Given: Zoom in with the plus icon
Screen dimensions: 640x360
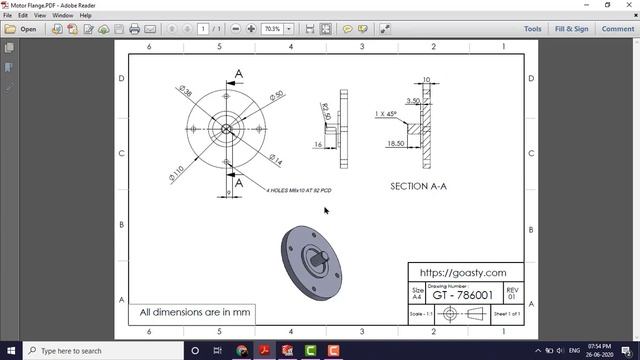Looking at the screenshot, I should [x=251, y=29].
